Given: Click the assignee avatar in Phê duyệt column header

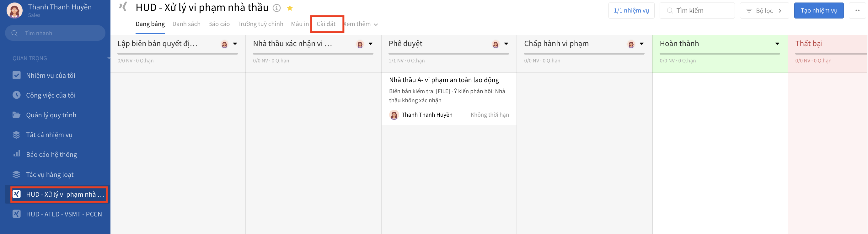Looking at the screenshot, I should [x=495, y=44].
